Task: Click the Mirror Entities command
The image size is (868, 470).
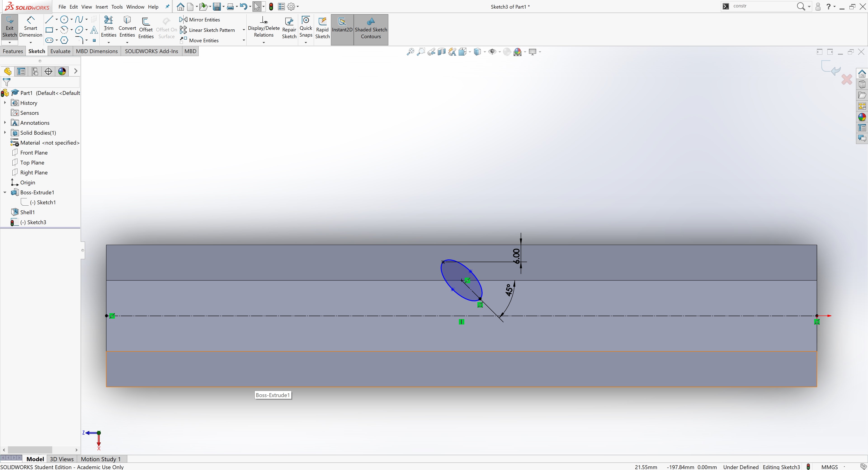Action: pos(200,19)
